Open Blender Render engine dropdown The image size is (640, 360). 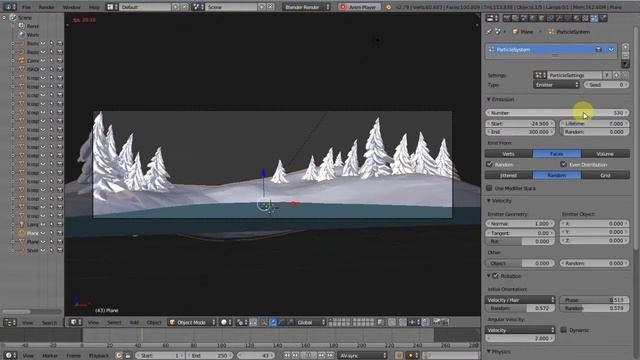click(x=306, y=7)
